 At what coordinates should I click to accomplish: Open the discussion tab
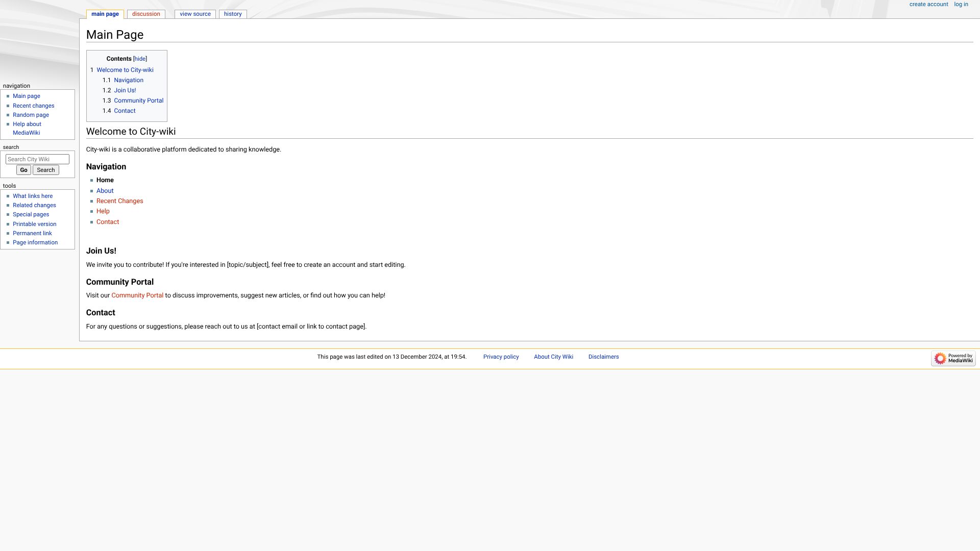pos(146,14)
